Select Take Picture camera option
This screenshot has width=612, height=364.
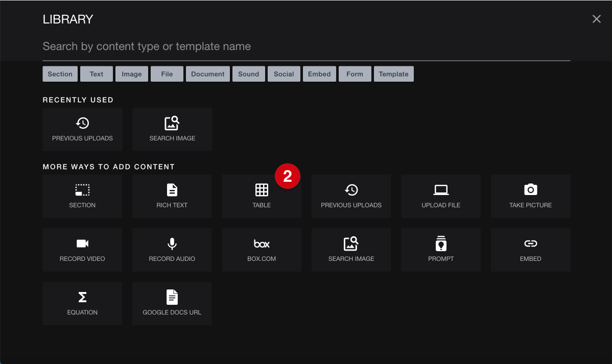coord(530,196)
